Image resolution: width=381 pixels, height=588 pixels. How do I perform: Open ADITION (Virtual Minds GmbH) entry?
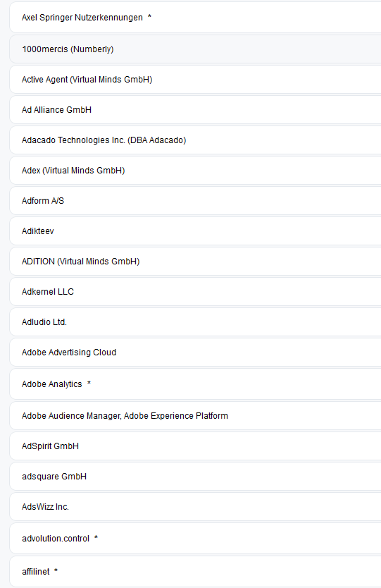[x=195, y=262]
